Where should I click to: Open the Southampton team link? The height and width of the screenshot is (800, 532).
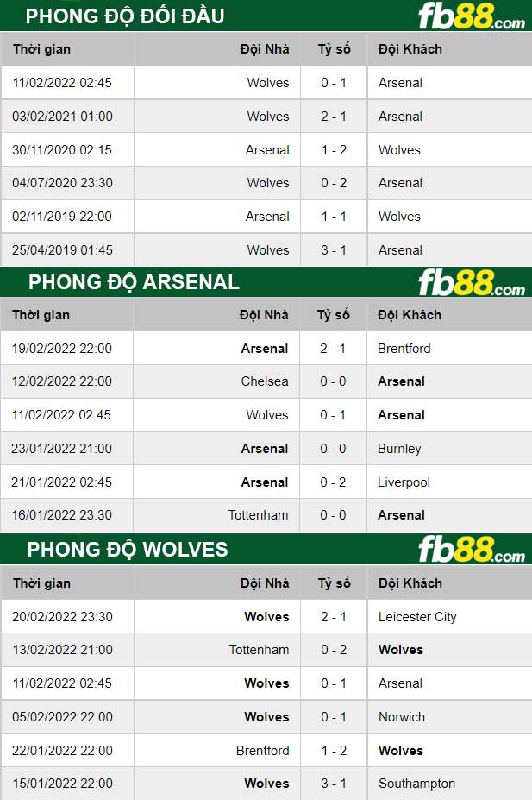[x=416, y=784]
